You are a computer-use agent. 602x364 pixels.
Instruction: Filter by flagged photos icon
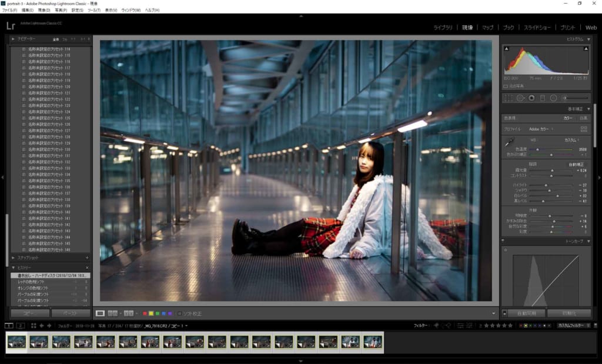coord(436,325)
